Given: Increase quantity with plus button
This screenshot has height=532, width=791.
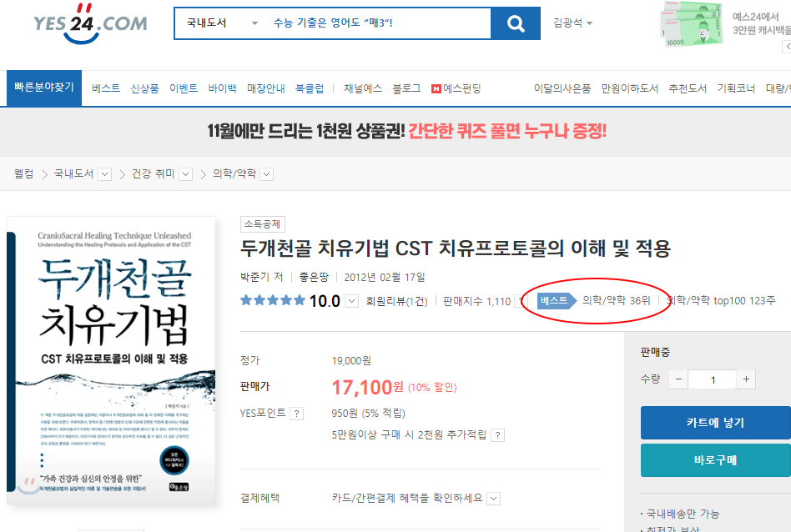Looking at the screenshot, I should (x=746, y=379).
